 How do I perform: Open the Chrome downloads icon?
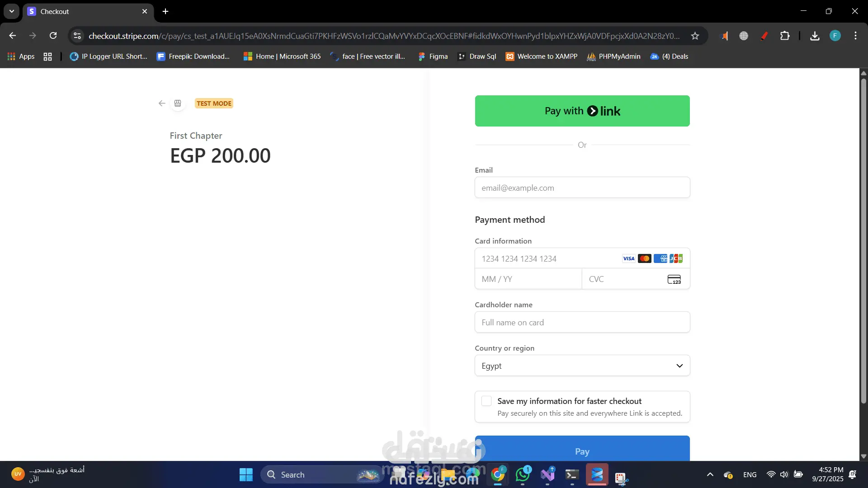click(815, 36)
